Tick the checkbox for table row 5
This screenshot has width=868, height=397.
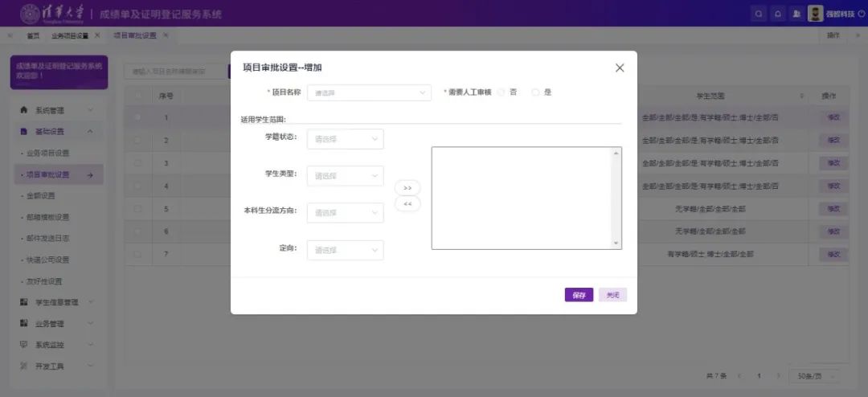coord(137,209)
